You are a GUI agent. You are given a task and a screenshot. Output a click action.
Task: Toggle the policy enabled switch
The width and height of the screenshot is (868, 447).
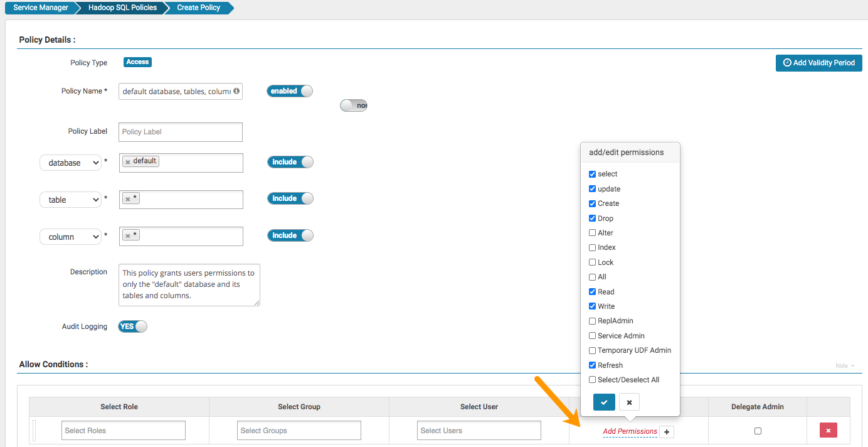pos(290,91)
